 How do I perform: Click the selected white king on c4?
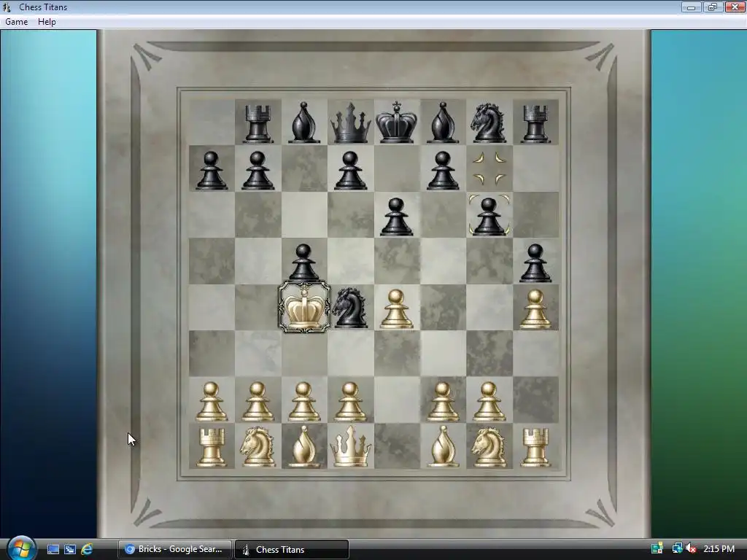coord(304,307)
